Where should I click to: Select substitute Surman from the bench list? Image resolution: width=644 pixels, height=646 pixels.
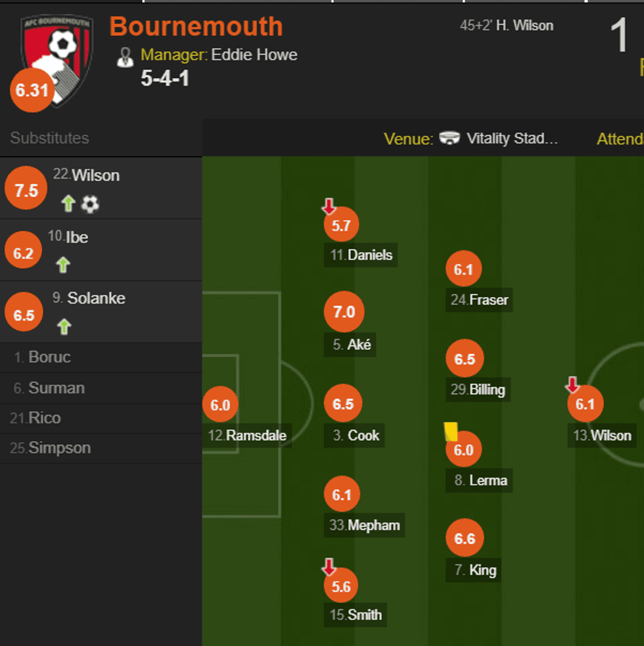click(56, 388)
